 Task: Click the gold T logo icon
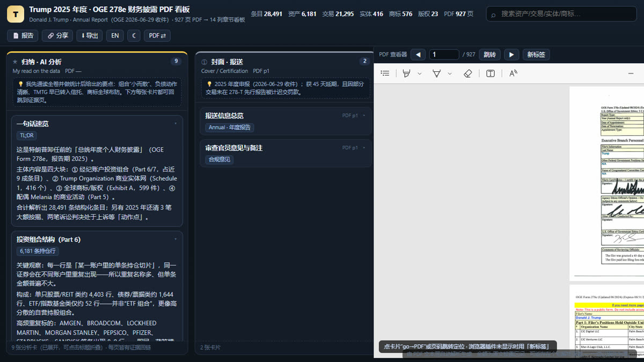click(x=16, y=14)
